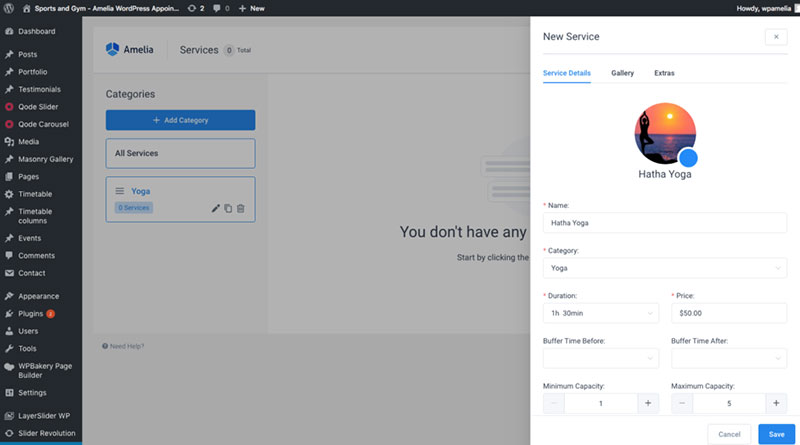800x445 pixels.
Task: Open Testimonials in the sidebar
Action: tap(41, 89)
